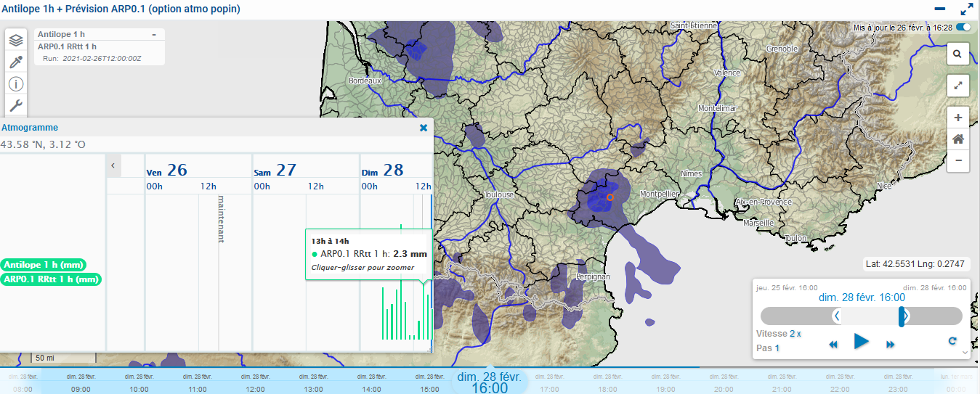The height and width of the screenshot is (394, 980).
Task: Click the time slider handle
Action: point(902,316)
